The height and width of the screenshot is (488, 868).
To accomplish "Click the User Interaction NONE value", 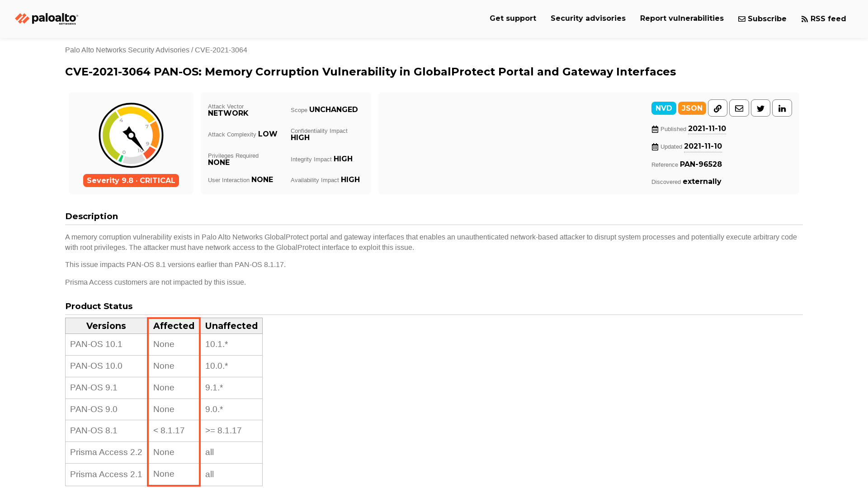I will click(262, 180).
